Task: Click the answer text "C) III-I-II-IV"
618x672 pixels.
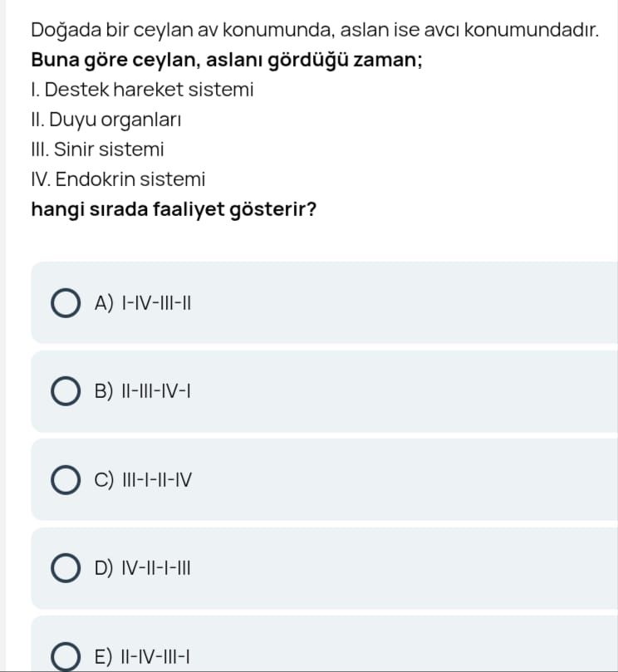Action: [144, 480]
